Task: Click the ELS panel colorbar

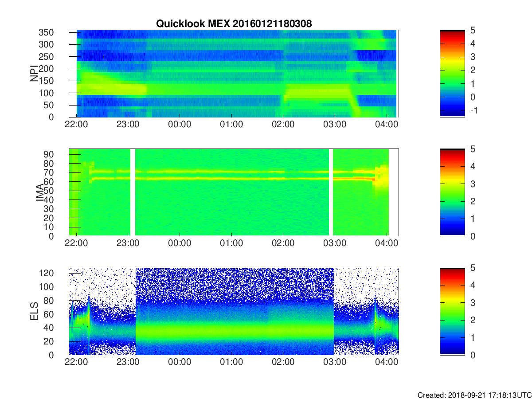Action: (452, 311)
